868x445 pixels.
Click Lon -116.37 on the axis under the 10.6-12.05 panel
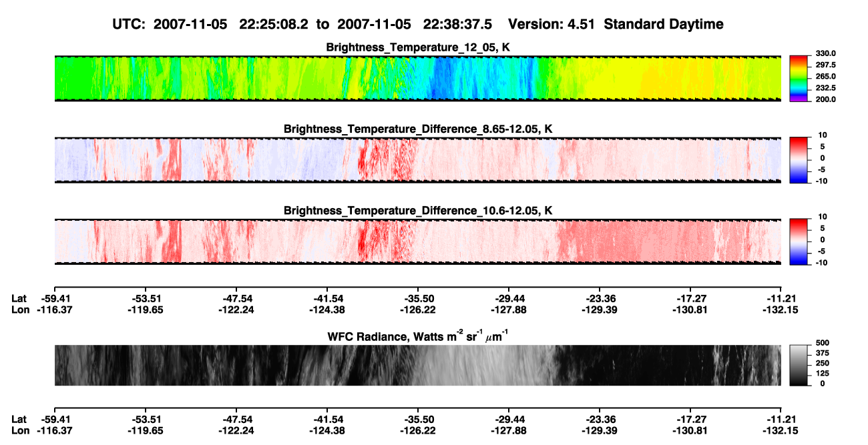coord(54,310)
